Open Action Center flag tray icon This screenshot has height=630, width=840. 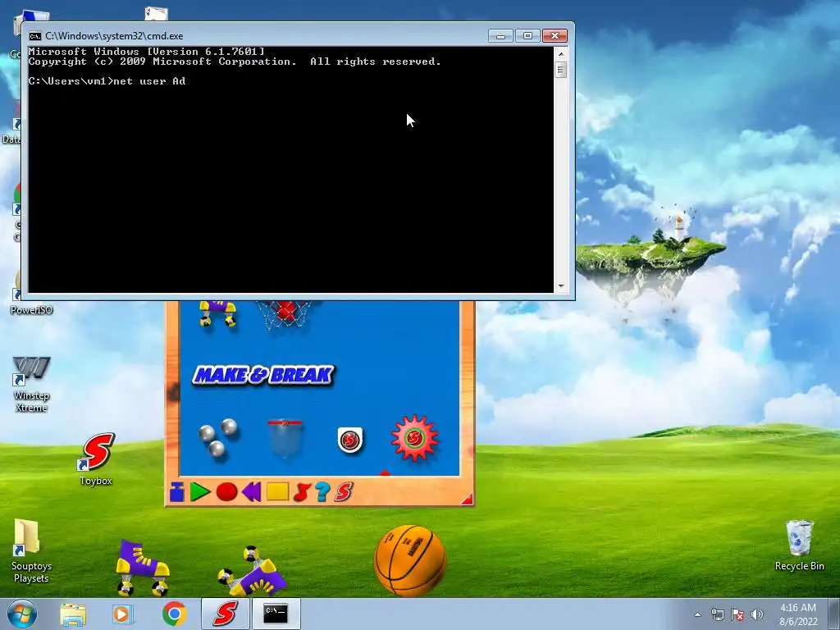(737, 614)
